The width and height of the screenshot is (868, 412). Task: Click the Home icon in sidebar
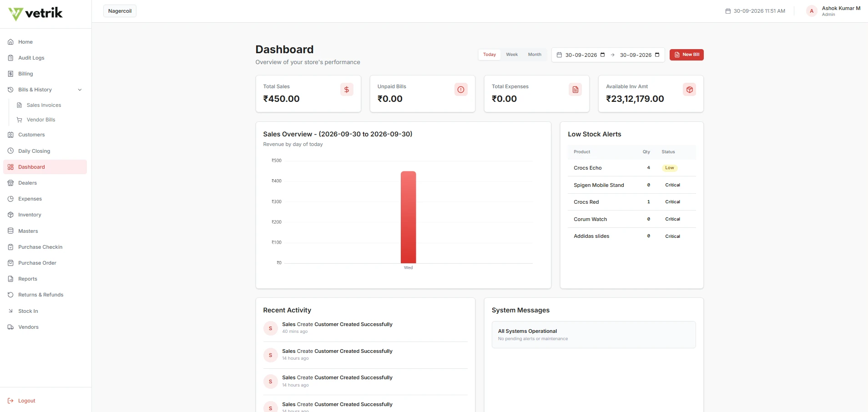[10, 42]
